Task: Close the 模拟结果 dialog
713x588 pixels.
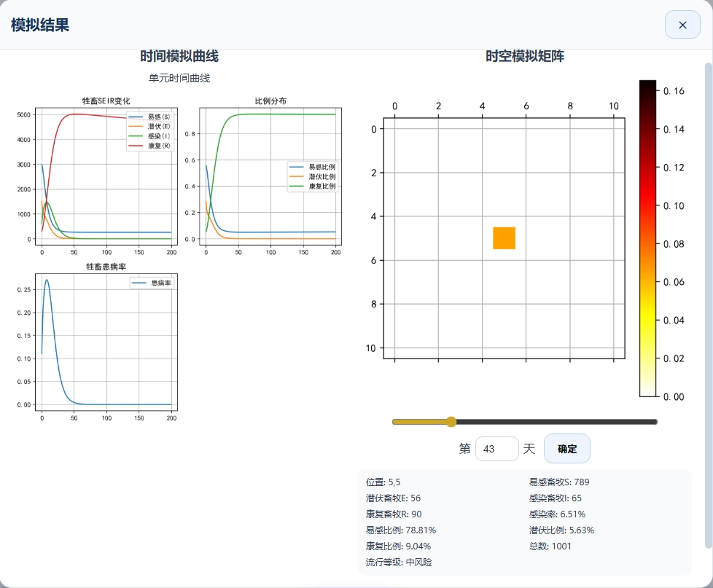Action: (x=682, y=25)
